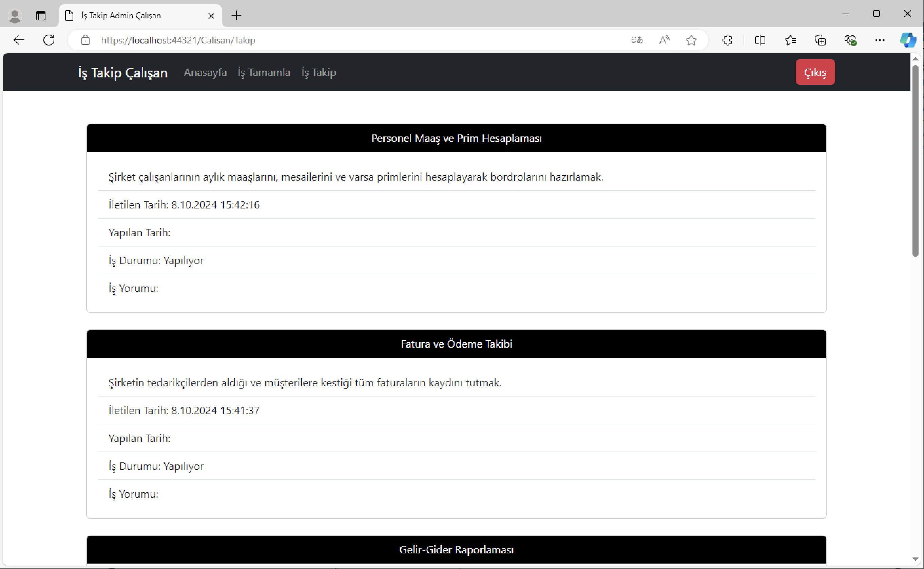Toggle split screen icon

click(760, 40)
